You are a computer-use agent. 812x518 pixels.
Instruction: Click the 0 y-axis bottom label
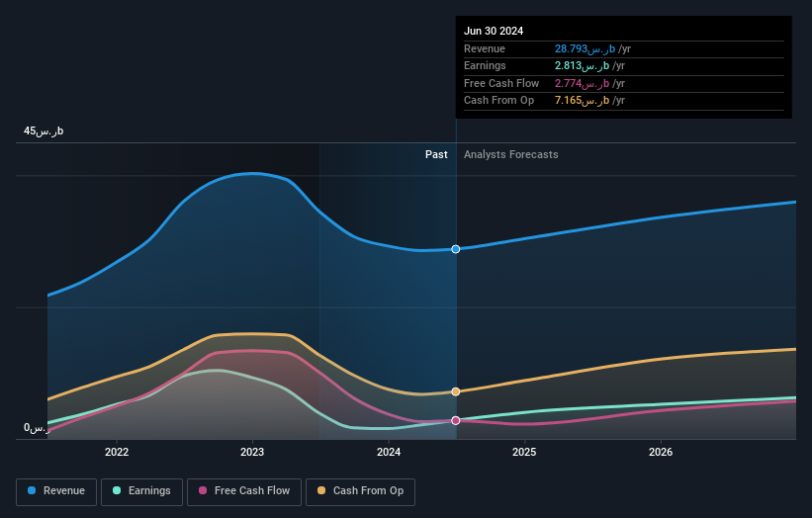pos(37,428)
